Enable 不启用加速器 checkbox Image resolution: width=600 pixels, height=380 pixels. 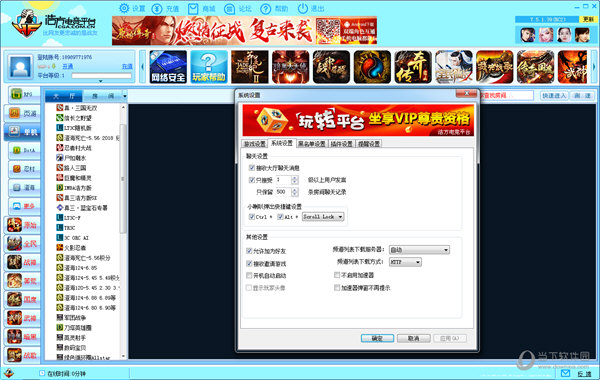(337, 275)
